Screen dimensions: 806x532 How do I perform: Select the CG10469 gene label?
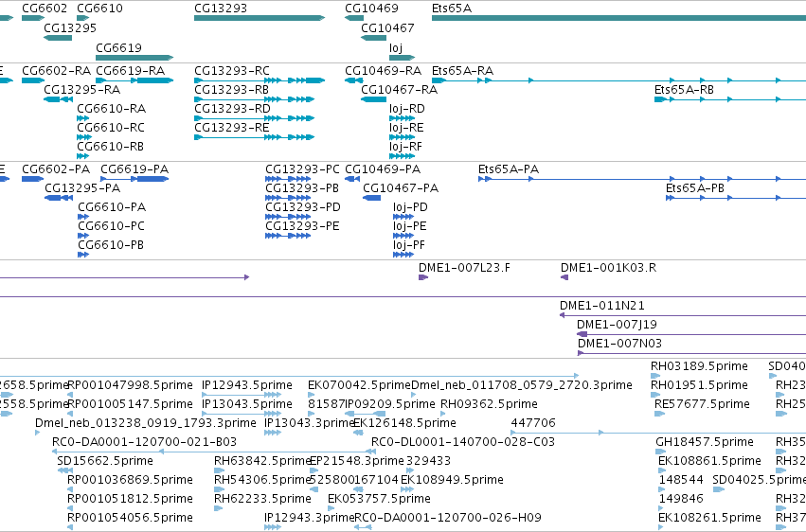tap(371, 9)
